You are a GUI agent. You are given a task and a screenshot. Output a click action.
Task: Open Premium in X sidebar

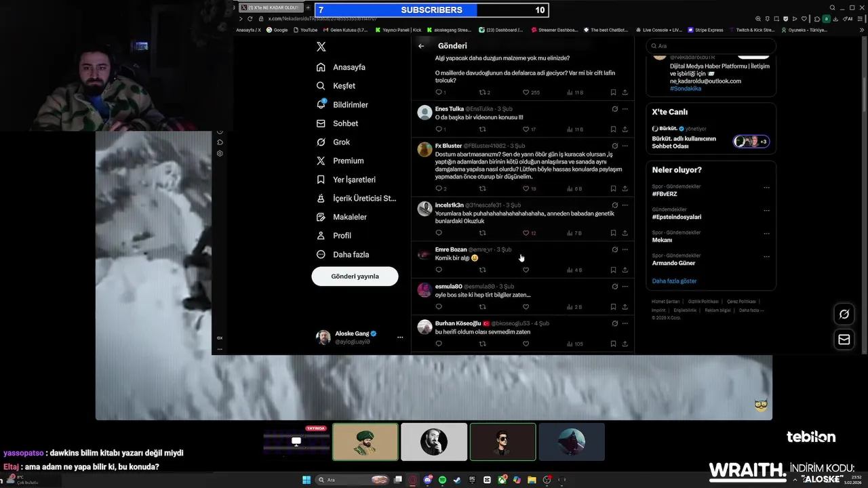(x=340, y=161)
